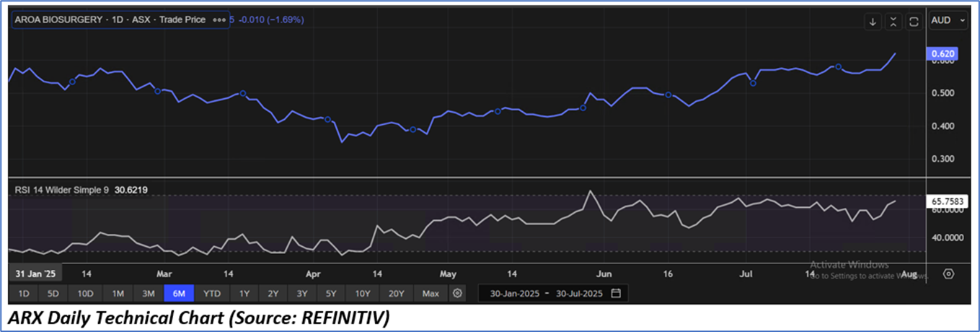The height and width of the screenshot is (332, 980).
Task: Click the 6M active range button
Action: pos(179,294)
